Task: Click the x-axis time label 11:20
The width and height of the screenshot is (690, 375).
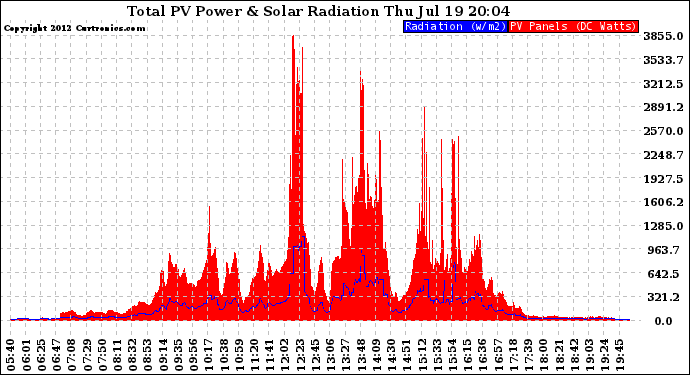Action: click(x=255, y=355)
